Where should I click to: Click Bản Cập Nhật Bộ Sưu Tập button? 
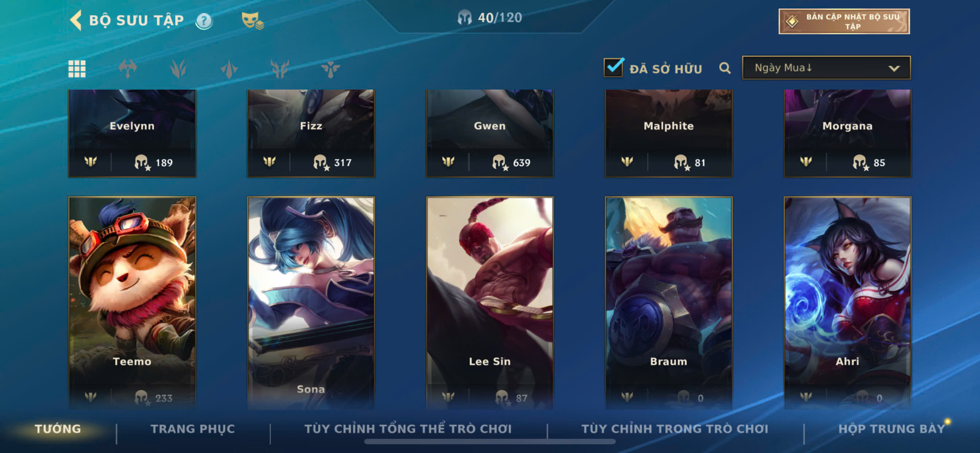point(844,22)
